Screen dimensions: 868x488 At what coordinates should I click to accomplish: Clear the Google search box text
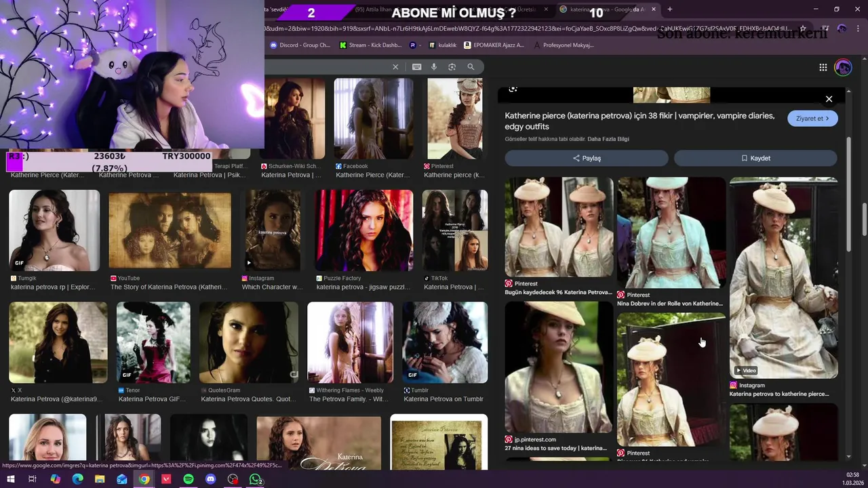coord(395,67)
